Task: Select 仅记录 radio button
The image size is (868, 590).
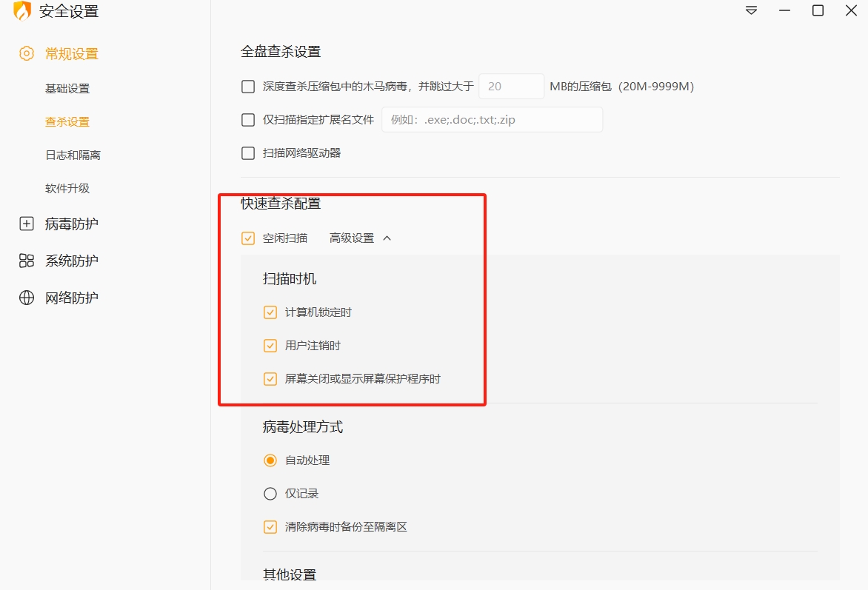Action: click(270, 494)
